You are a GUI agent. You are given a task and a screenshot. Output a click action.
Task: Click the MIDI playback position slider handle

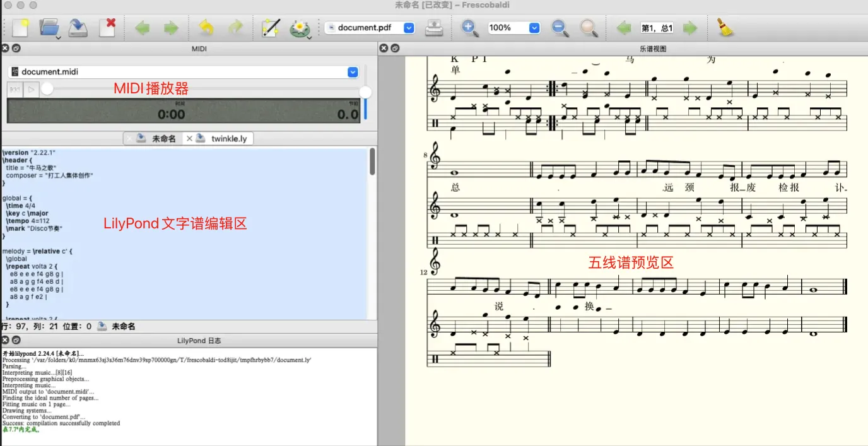[x=47, y=90]
